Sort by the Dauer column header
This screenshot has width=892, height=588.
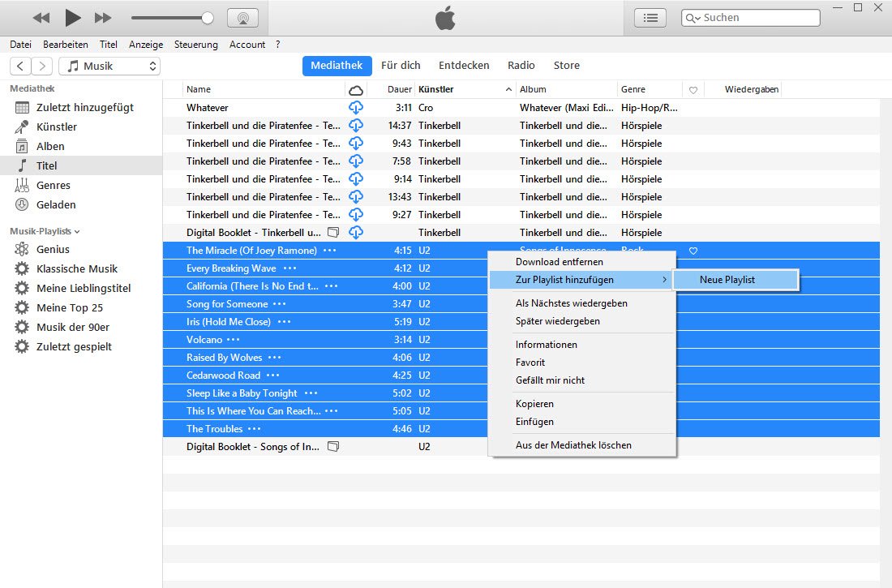coord(392,89)
